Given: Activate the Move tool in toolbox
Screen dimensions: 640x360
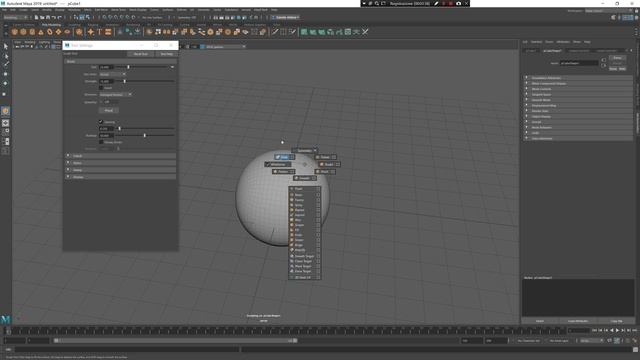Looking at the screenshot, I should tap(6, 74).
